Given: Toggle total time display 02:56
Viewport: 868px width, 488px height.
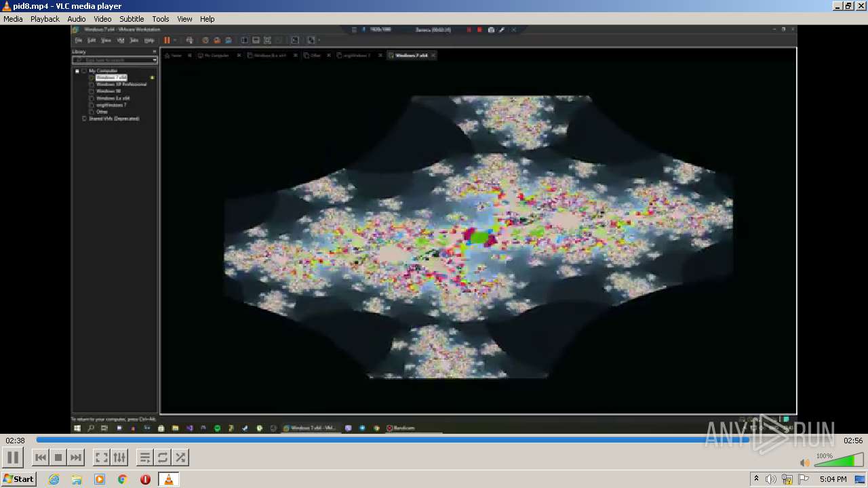Looking at the screenshot, I should pyautogui.click(x=853, y=441).
